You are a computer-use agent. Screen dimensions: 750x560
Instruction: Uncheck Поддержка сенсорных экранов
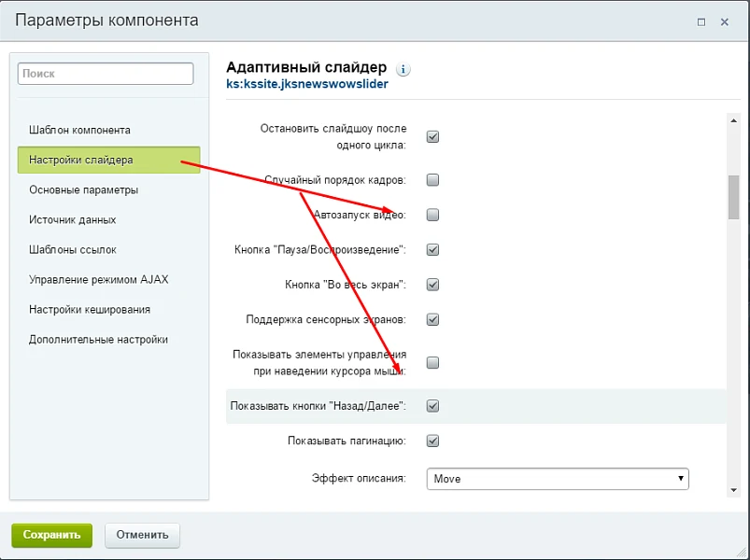[x=432, y=319]
